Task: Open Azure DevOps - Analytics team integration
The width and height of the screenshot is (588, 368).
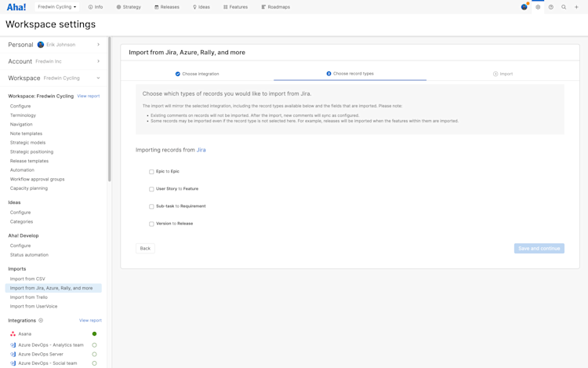Action: (51, 345)
